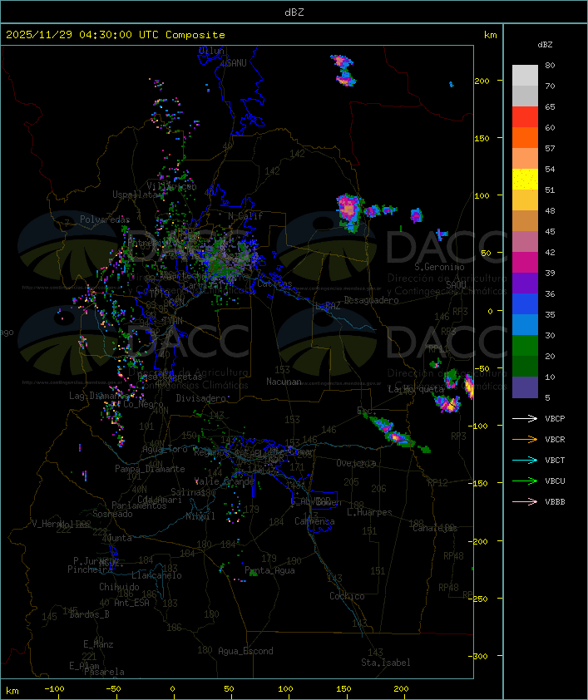Click the 2025/11/29 04:30:00 UTC Composite timestamp

[x=116, y=35]
